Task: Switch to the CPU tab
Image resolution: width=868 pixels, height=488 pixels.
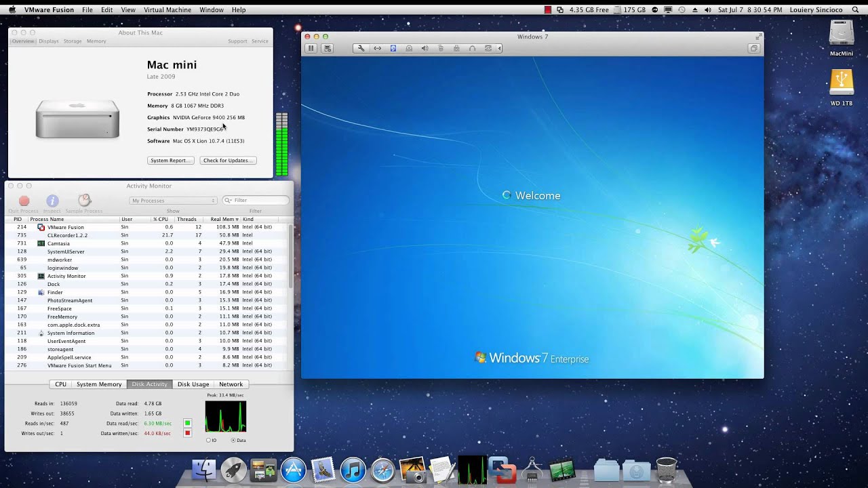Action: click(60, 384)
